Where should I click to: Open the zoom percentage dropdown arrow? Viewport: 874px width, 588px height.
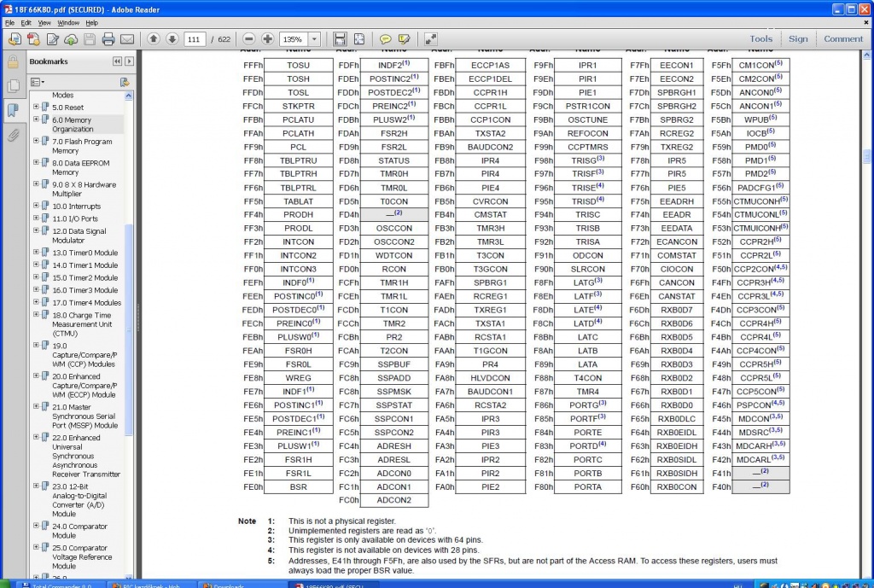(x=314, y=39)
